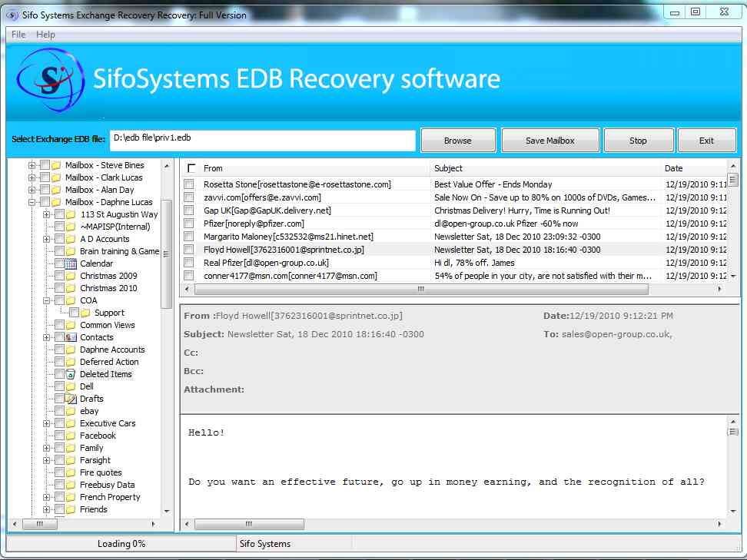Image resolution: width=747 pixels, height=560 pixels.
Task: Expand the A D Accounts node
Action: pyautogui.click(x=47, y=239)
